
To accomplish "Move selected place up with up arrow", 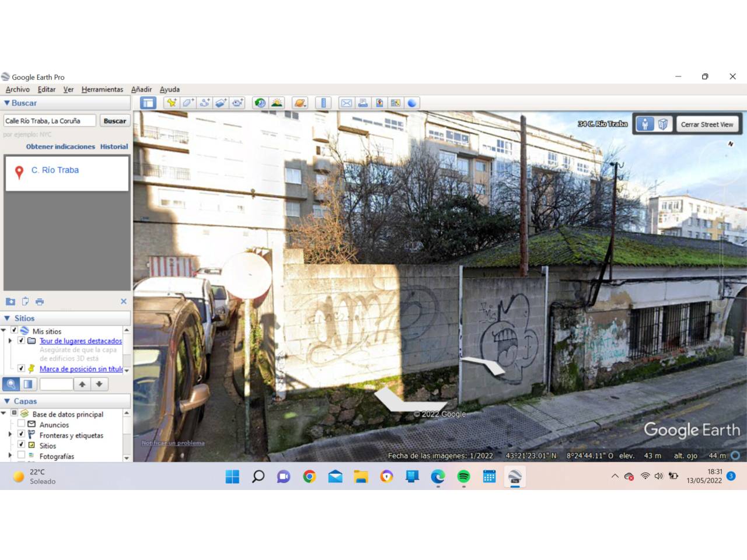I will click(x=82, y=384).
